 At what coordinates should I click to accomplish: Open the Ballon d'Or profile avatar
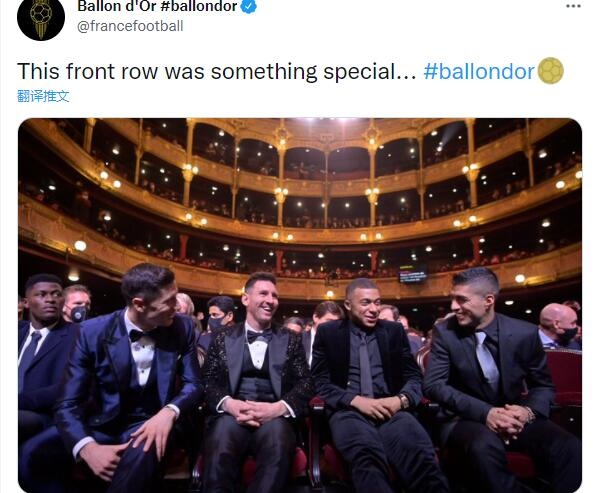[41, 17]
